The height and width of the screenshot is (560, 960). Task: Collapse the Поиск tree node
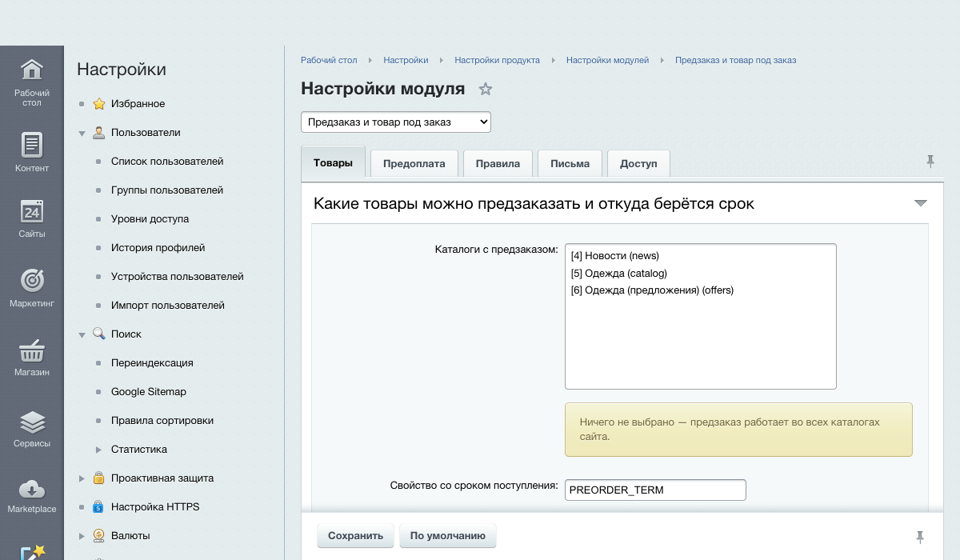82,335
